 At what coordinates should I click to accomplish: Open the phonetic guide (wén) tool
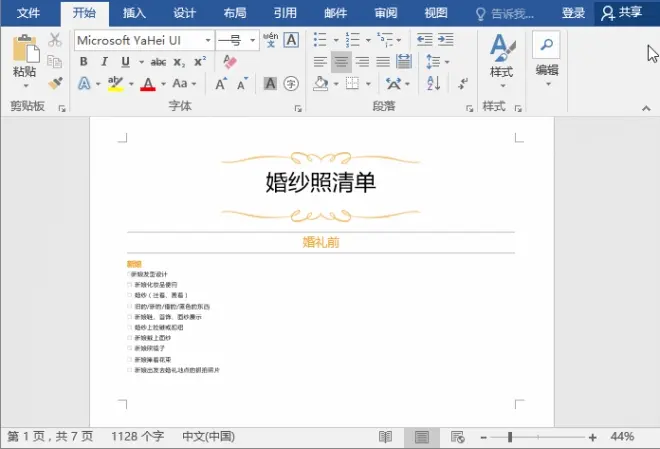click(x=271, y=40)
